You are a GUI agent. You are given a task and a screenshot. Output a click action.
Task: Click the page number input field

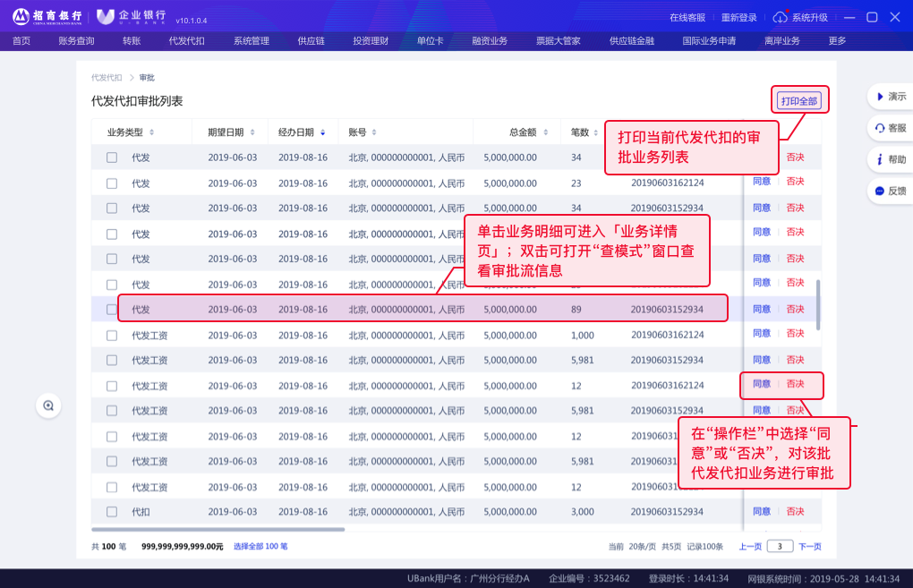(780, 546)
